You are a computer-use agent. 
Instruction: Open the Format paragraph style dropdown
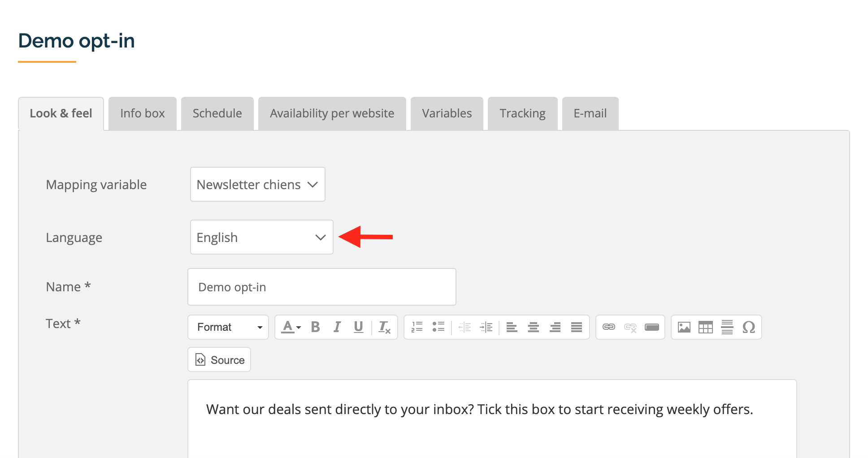pyautogui.click(x=228, y=327)
